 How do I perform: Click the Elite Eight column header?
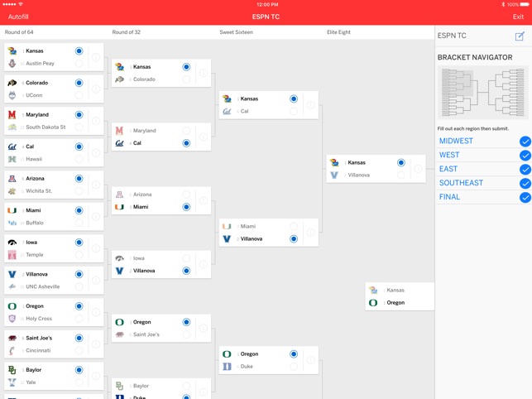(x=338, y=32)
